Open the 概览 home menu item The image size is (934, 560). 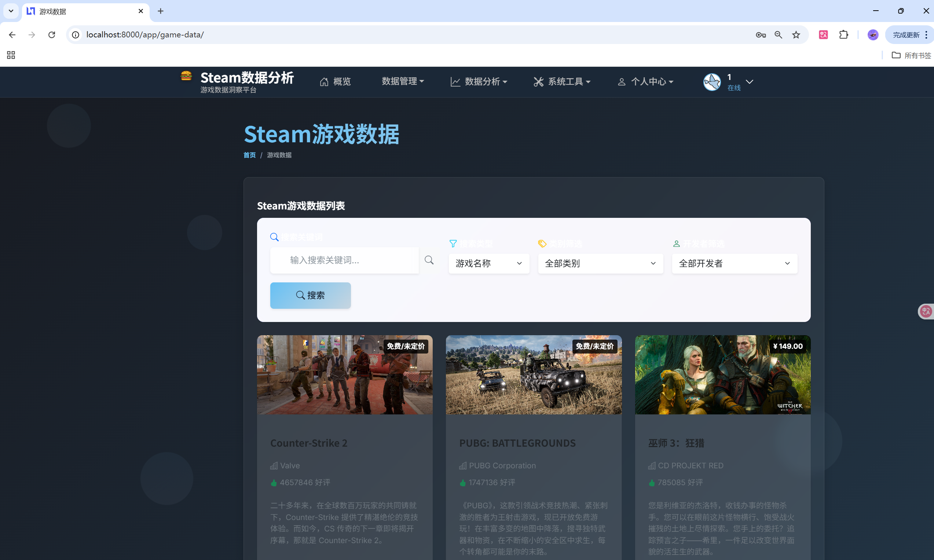click(335, 81)
